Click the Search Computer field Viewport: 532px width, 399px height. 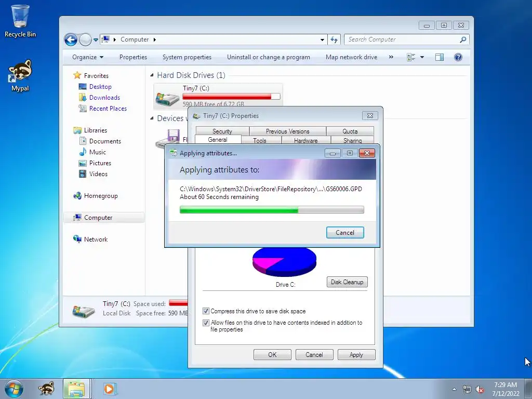(x=403, y=39)
